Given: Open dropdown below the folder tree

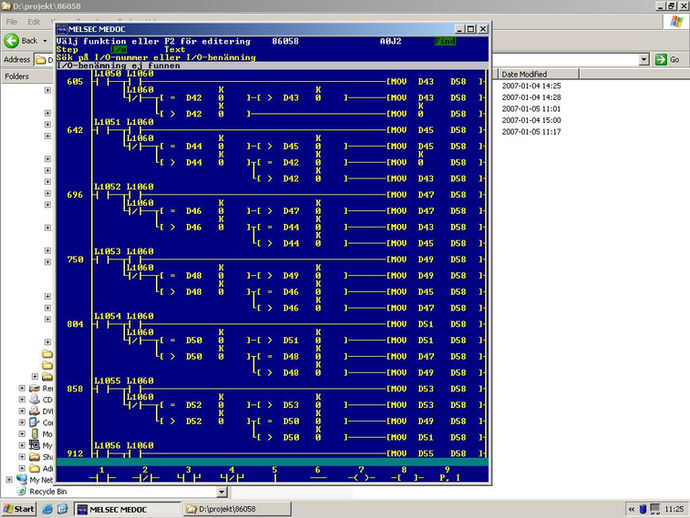Looking at the screenshot, I should coord(222,492).
